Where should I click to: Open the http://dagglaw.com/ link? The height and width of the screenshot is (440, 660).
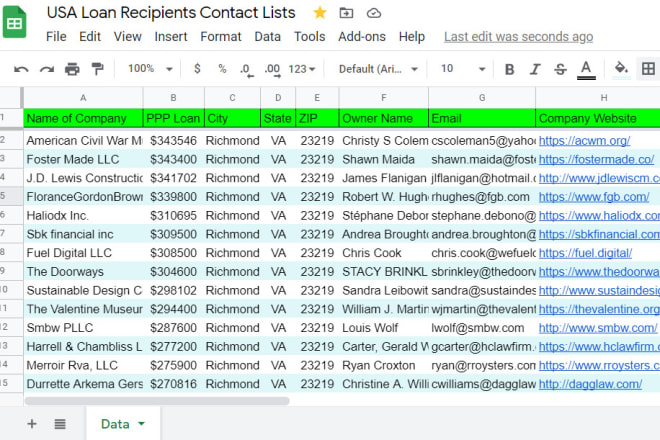(x=590, y=384)
